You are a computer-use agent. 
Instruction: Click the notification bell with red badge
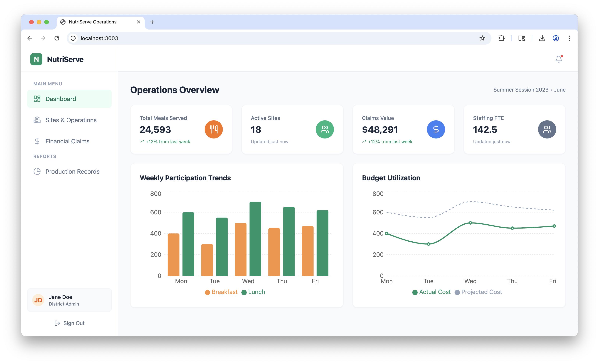[x=559, y=59]
